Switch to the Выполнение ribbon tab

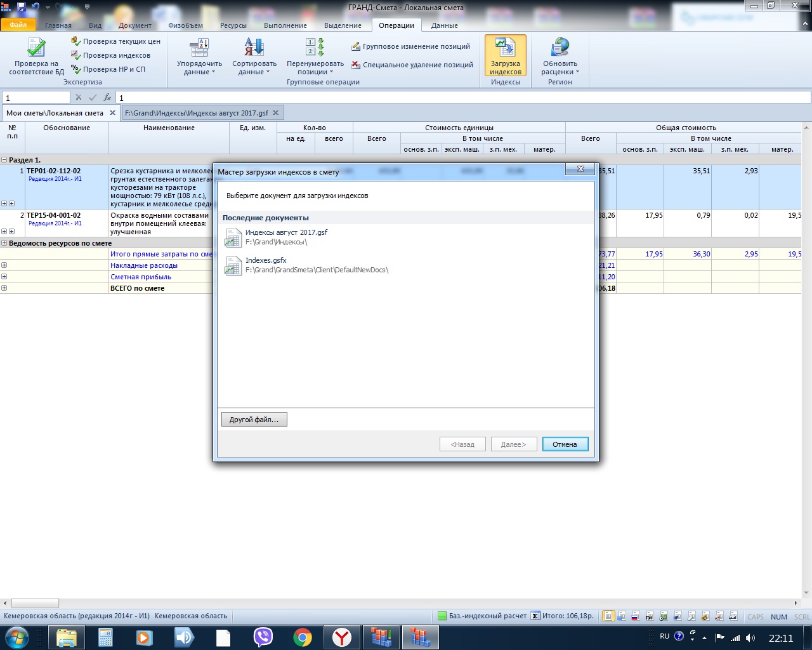pyautogui.click(x=285, y=25)
